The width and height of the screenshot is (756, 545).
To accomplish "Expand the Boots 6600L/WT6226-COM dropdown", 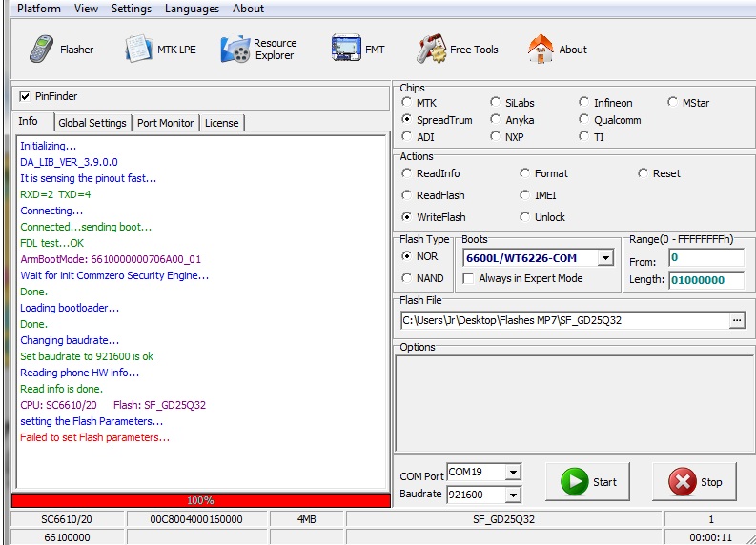I will click(x=605, y=258).
